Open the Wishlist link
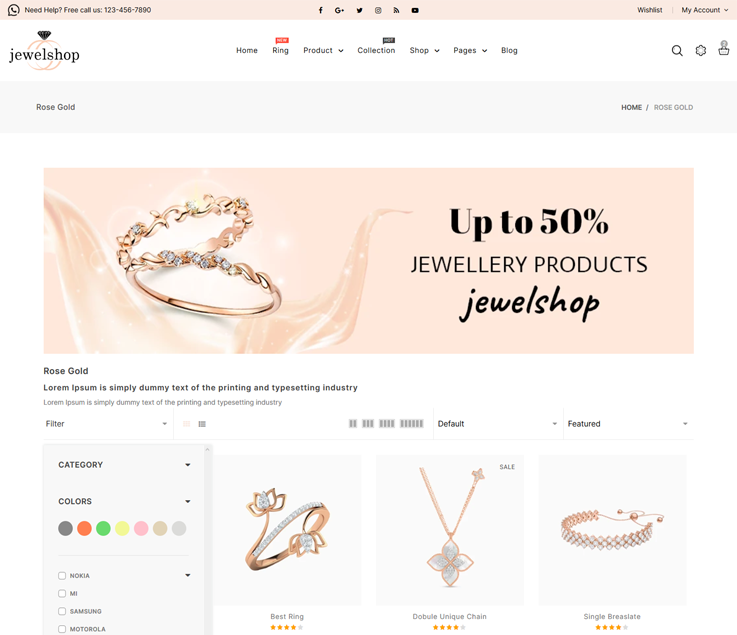 coord(650,10)
